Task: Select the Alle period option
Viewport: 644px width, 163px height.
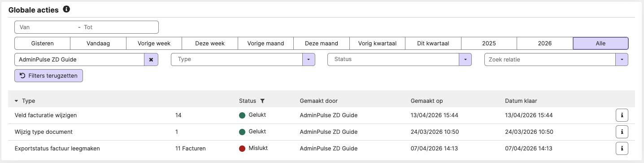Action: click(x=600, y=43)
